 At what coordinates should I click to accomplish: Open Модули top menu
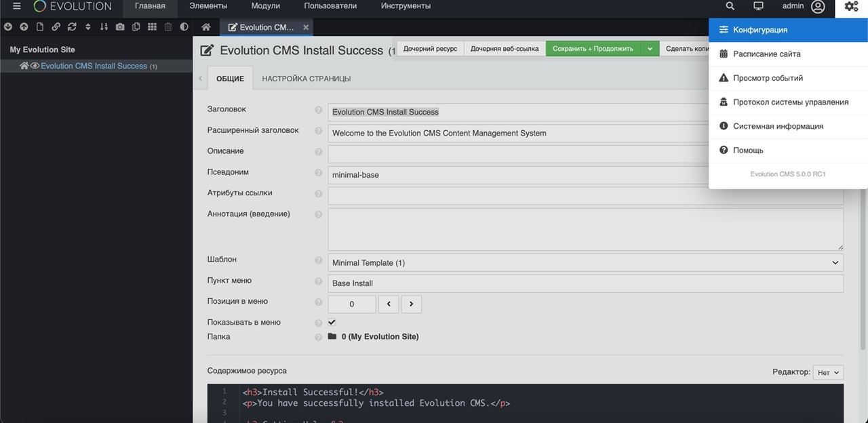(x=265, y=6)
